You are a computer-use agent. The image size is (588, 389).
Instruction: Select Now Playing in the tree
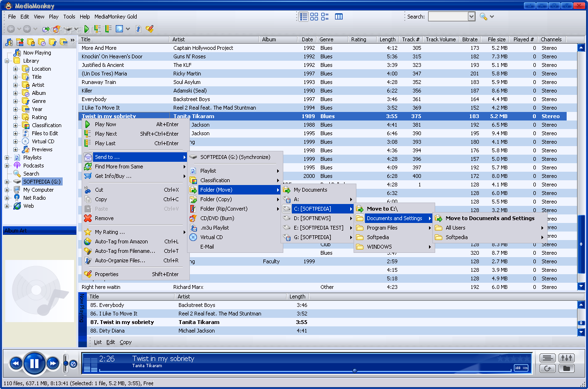[37, 53]
